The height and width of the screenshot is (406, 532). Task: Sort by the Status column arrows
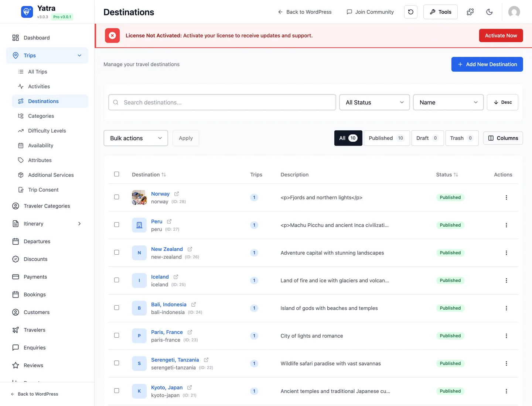pyautogui.click(x=456, y=175)
